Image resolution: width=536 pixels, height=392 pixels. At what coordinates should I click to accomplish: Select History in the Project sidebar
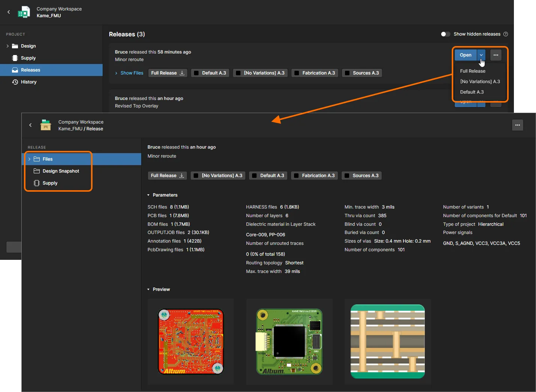(51, 82)
